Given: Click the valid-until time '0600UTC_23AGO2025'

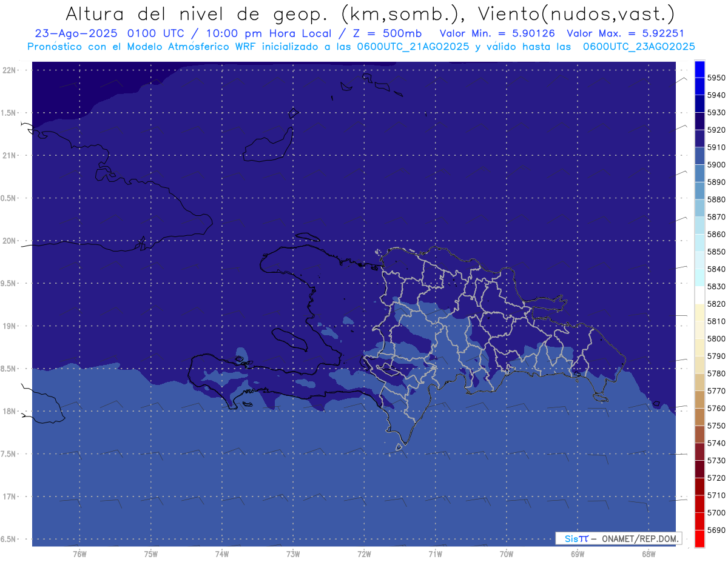Looking at the screenshot, I should [639, 47].
